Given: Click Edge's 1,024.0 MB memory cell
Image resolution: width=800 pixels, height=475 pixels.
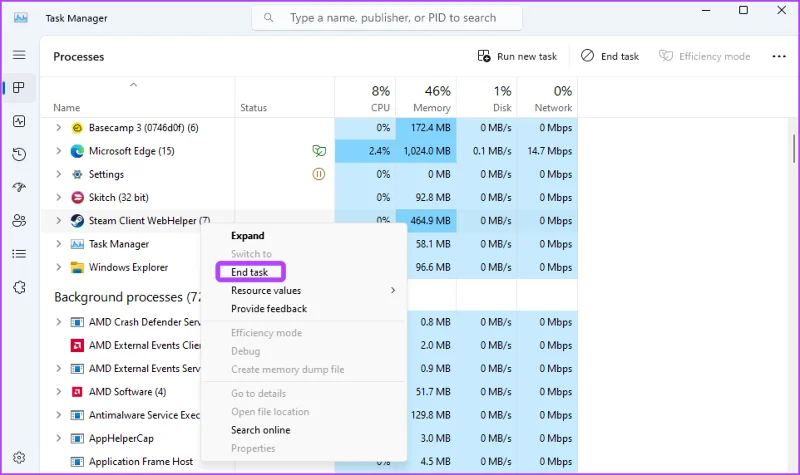Looking at the screenshot, I should pos(426,151).
